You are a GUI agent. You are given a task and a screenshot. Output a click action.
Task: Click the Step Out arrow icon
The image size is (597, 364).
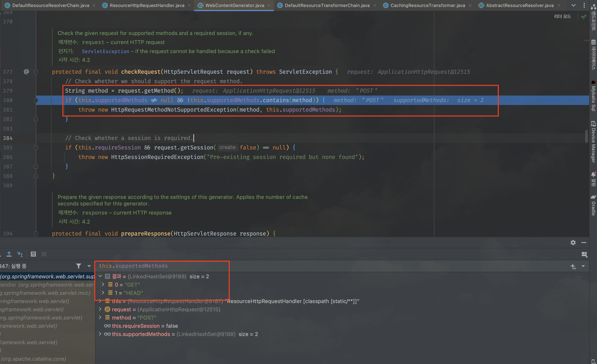coord(9,254)
